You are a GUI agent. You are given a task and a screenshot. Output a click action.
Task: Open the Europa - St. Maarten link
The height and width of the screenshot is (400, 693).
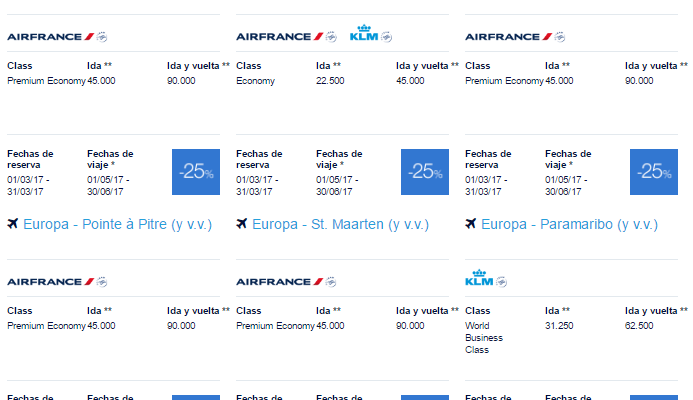pos(340,224)
